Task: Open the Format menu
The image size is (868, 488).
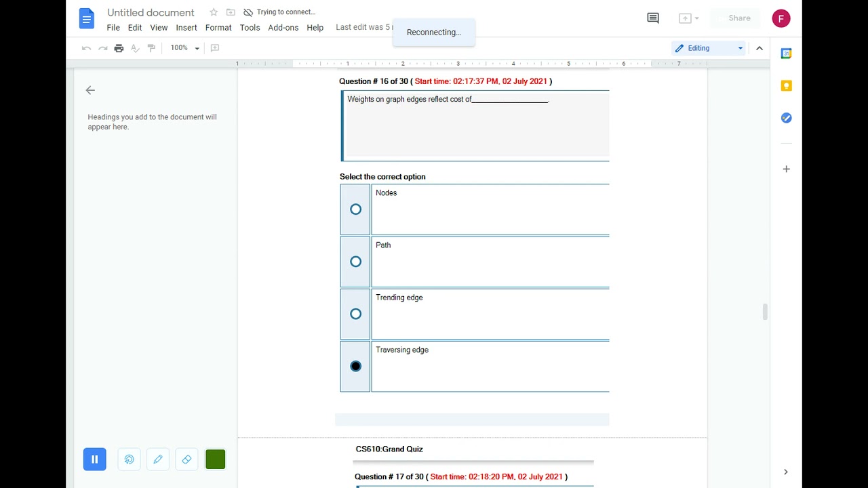Action: tap(218, 28)
